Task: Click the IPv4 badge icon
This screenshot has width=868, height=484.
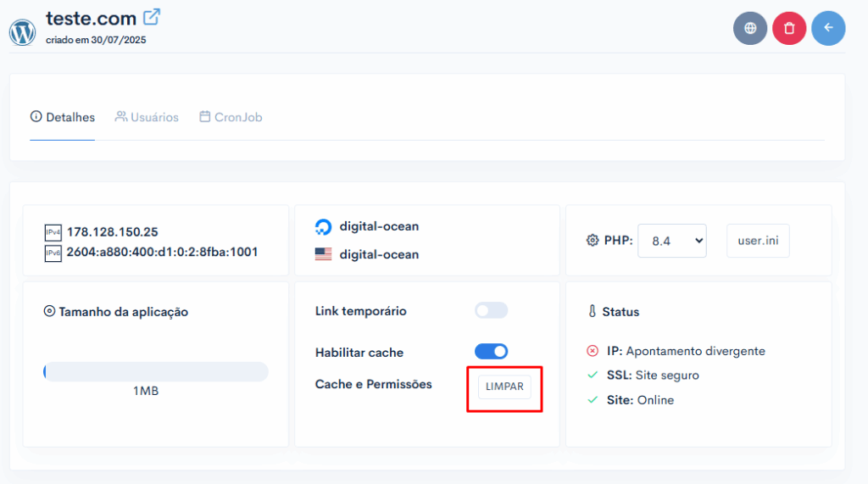Action: [x=53, y=232]
